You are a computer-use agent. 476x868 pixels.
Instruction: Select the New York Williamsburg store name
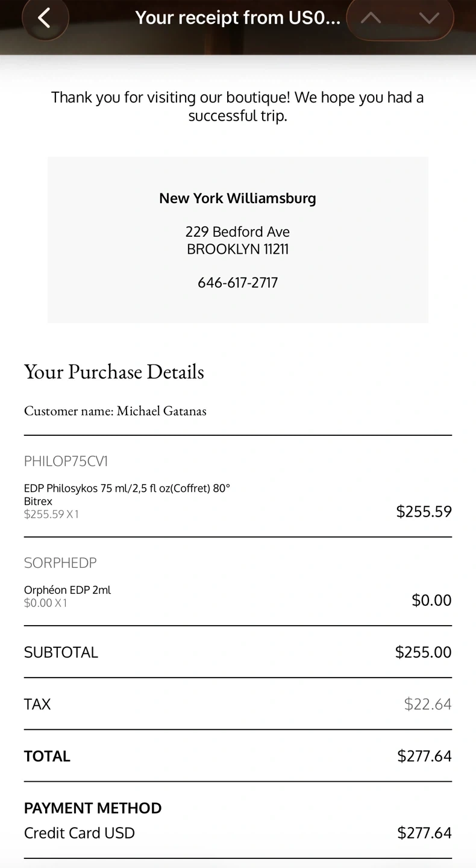(237, 198)
